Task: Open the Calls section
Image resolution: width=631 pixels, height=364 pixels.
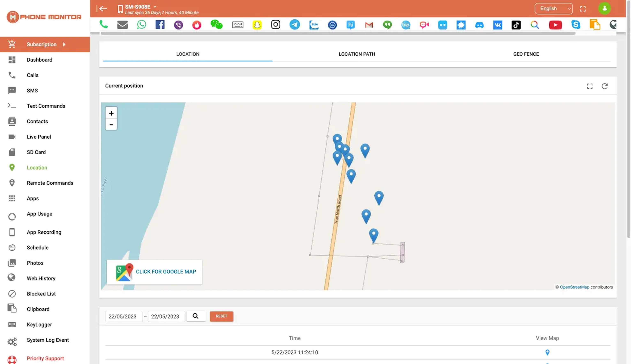Action: [32, 75]
